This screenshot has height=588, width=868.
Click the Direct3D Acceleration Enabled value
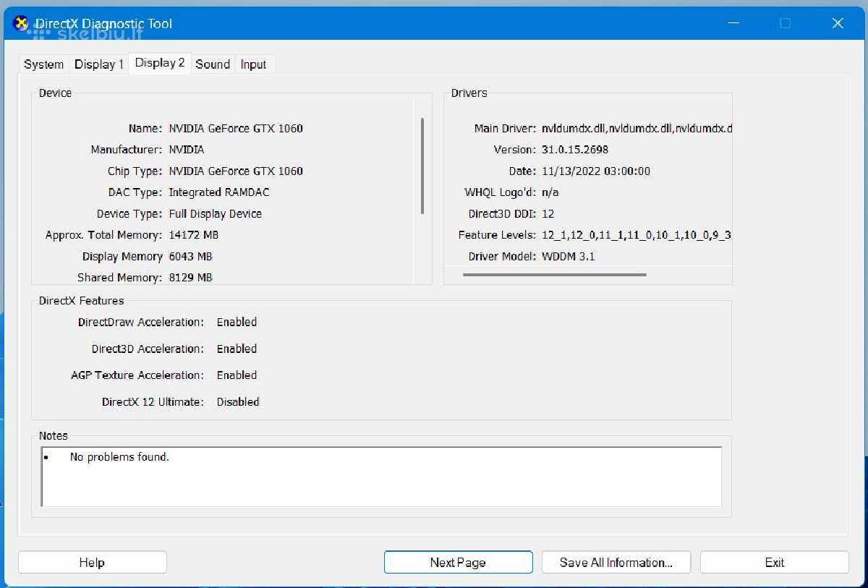[x=237, y=349]
